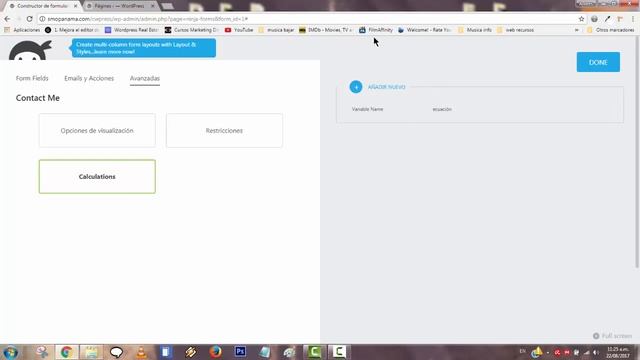Open the web recursos bookmarks folder
Image resolution: width=640 pixels, height=360 pixels.
pyautogui.click(x=516, y=30)
